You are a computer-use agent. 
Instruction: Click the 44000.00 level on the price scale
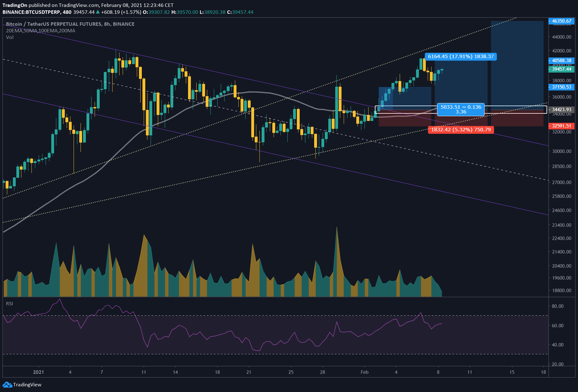562,37
